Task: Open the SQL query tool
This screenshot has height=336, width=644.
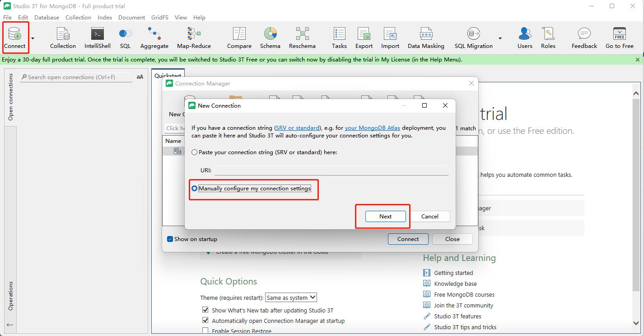Action: click(125, 38)
